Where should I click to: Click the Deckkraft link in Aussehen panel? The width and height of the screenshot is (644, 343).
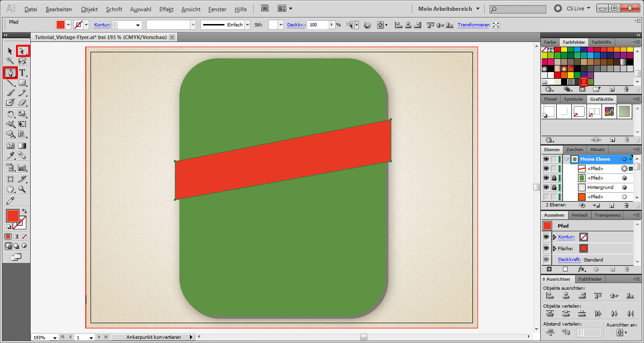coord(569,260)
